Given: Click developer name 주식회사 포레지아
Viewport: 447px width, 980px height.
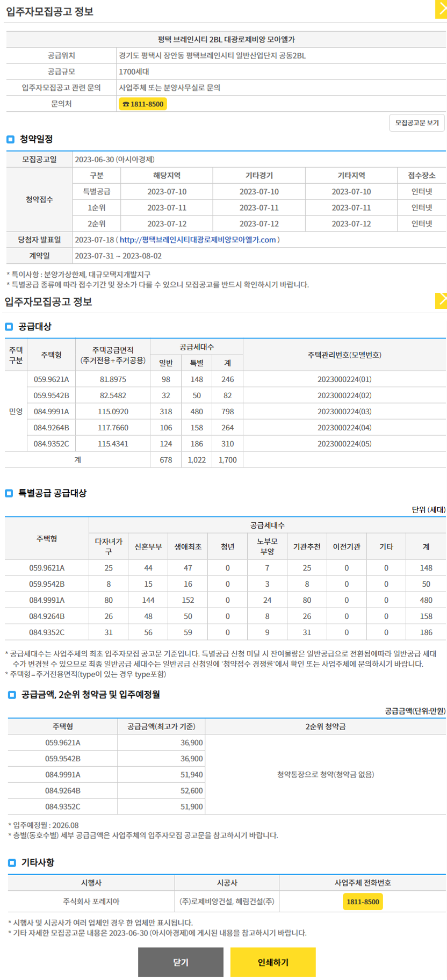Looking at the screenshot, I should coord(91,901).
